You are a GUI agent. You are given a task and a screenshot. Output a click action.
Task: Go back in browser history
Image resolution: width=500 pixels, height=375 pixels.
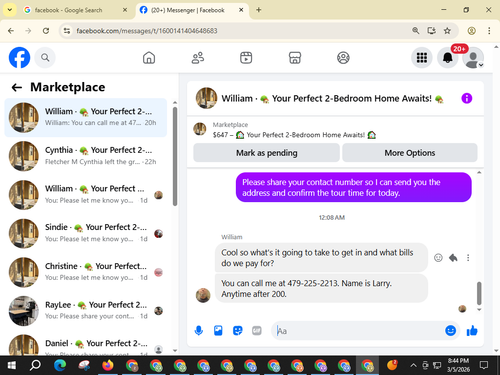pos(11,31)
